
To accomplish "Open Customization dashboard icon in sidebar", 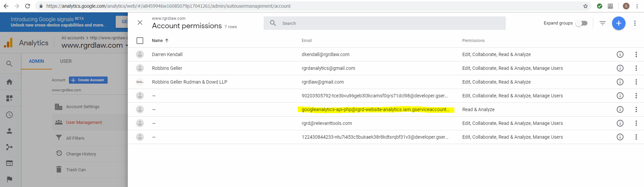I will pos(9,98).
